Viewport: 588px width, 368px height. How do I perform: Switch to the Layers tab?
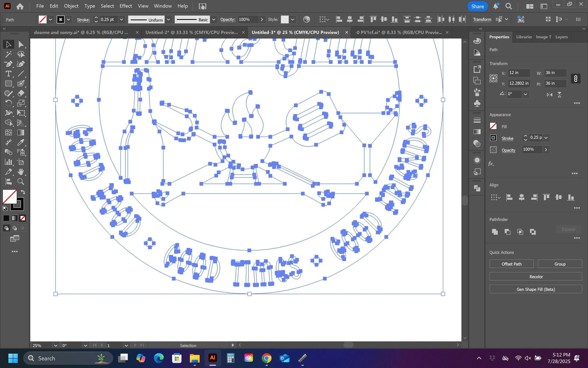(x=561, y=37)
